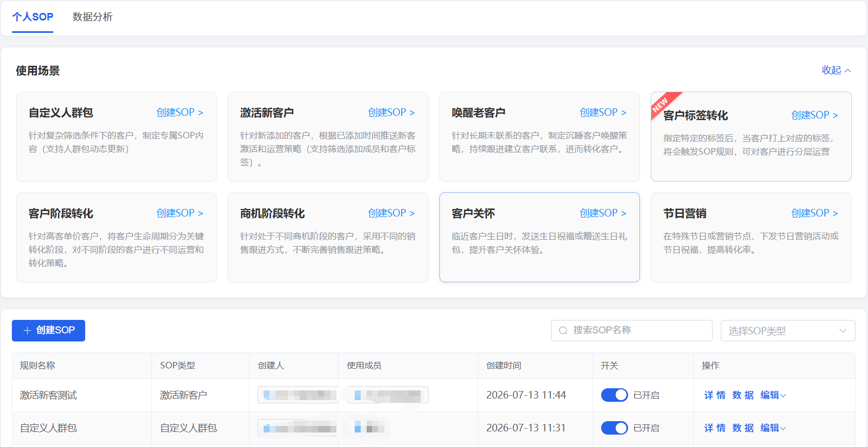This screenshot has height=447, width=868.
Task: Click the 客户关怀 card title
Action: [473, 214]
